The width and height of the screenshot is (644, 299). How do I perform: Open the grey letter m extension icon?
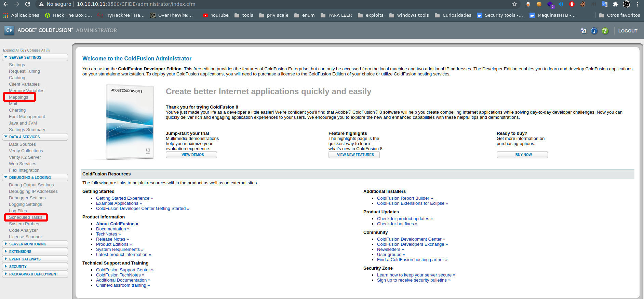coord(594,4)
